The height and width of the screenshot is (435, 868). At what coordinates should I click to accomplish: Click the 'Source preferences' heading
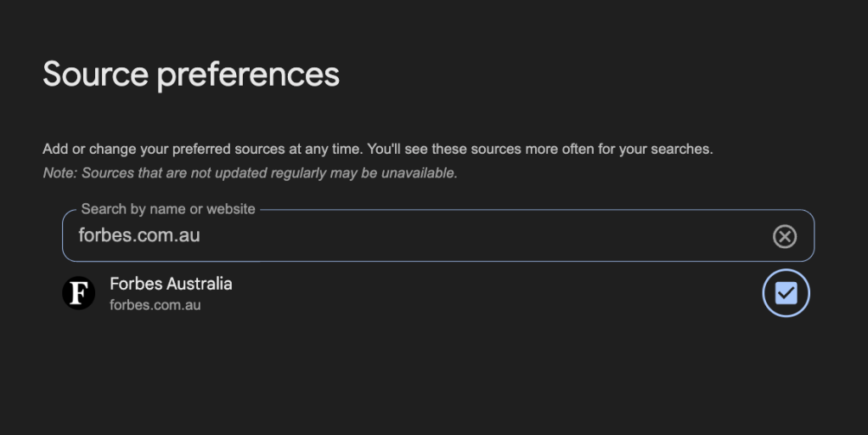(x=191, y=75)
